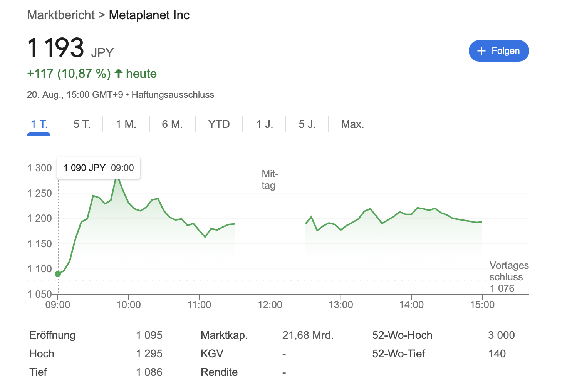Click the 14:00 time axis label
This screenshot has width=567, height=392.
pyautogui.click(x=411, y=305)
